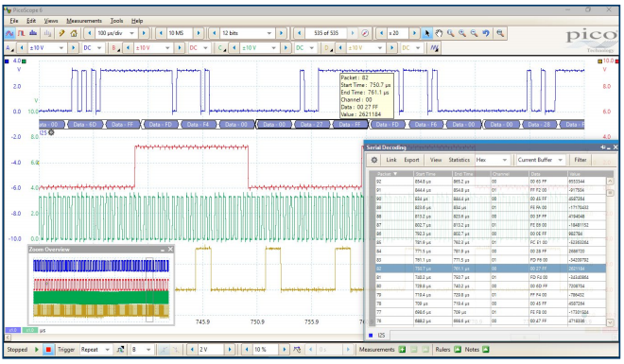Viewport: 624px width, 364px height.
Task: Open the Help menu
Action: [137, 21]
